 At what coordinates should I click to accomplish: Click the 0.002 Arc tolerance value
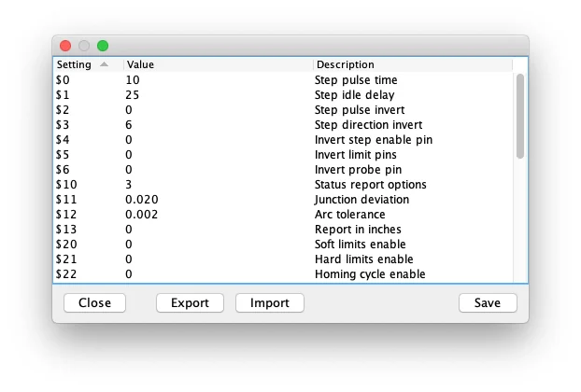coord(142,215)
